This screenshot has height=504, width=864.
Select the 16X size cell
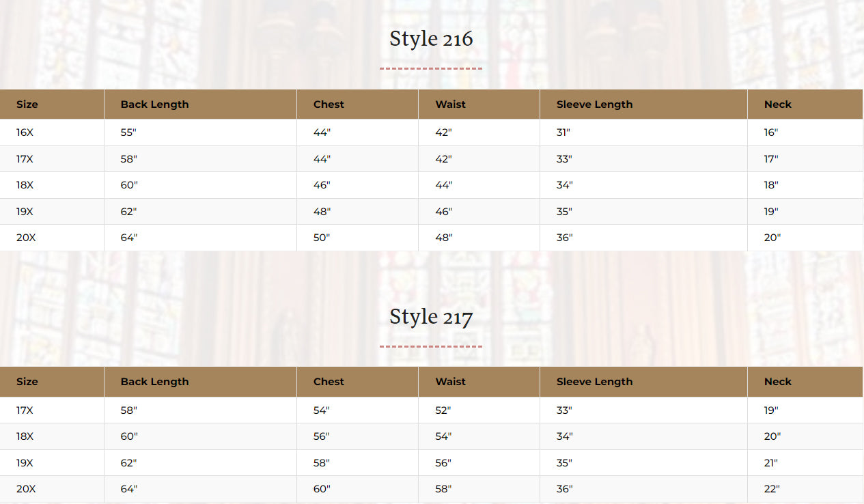pyautogui.click(x=25, y=132)
